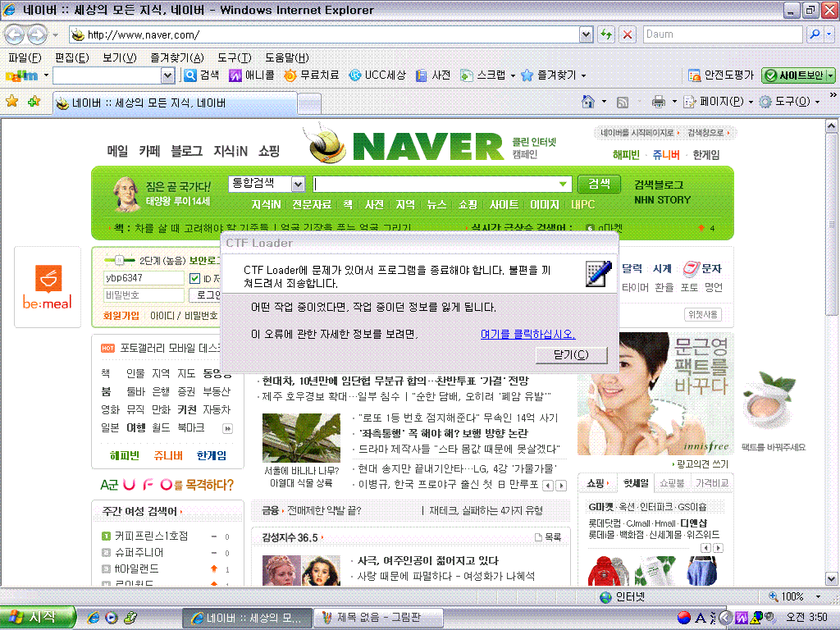The image size is (840, 630).
Task: Open 즐겨찾기 star in Daum toolbar
Action: [549, 75]
